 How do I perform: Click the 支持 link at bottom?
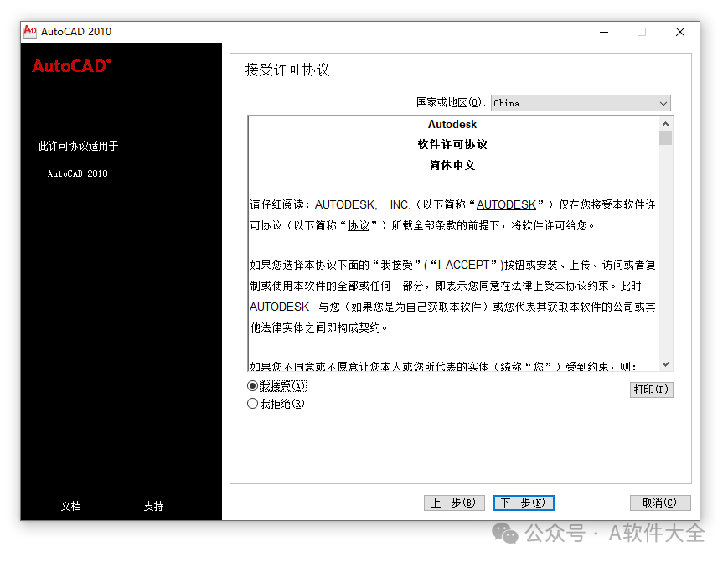pos(153,506)
